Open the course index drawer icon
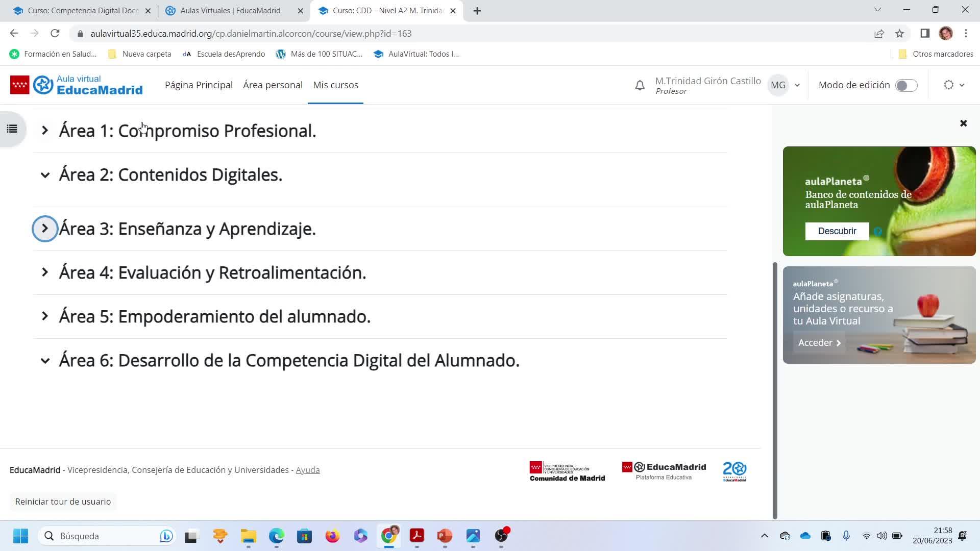The width and height of the screenshot is (980, 551). click(12, 129)
